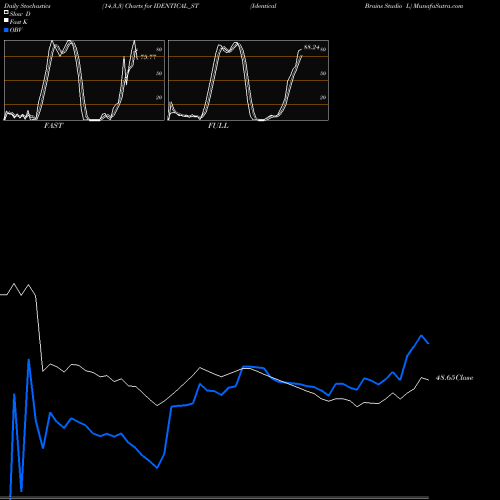Click the IDENTICAL_ST symbol in title
500x500 pixels.
pos(176,6)
